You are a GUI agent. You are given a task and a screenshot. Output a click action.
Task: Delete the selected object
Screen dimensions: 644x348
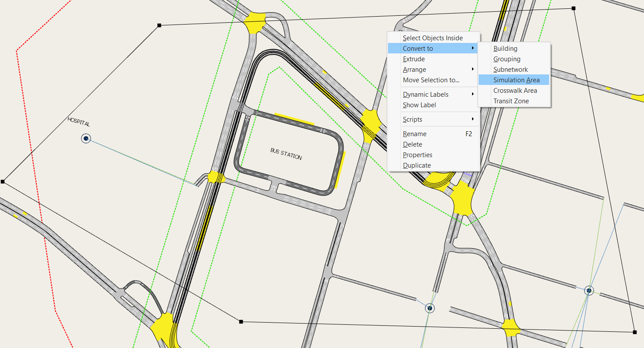412,144
